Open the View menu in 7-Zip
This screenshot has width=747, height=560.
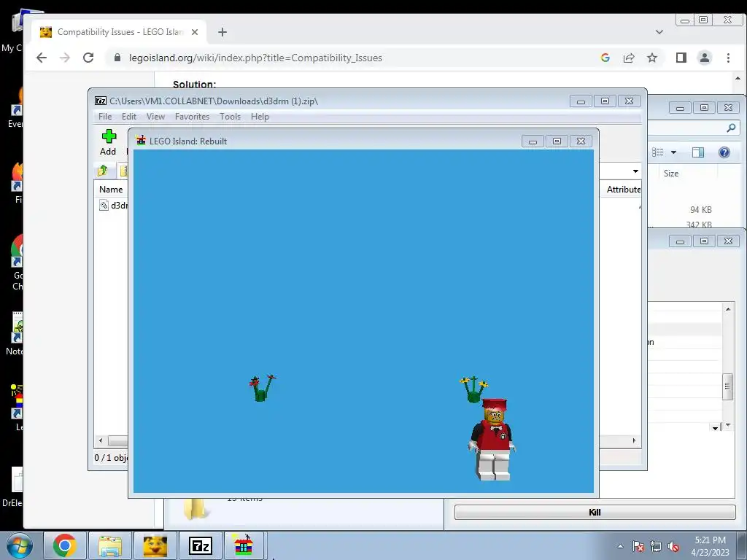pos(155,117)
